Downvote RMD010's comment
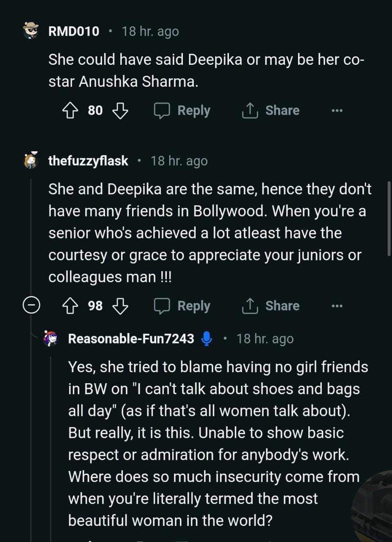This screenshot has width=392, height=542. pos(120,111)
